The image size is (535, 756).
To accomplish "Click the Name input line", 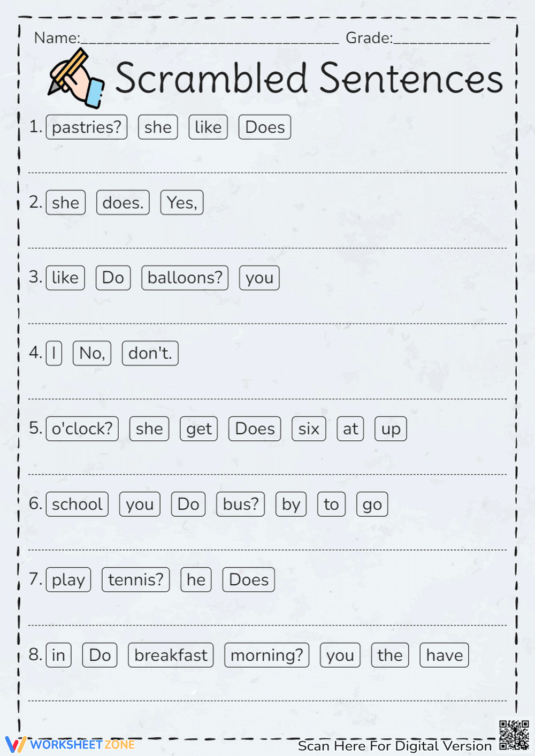I will 209,40.
